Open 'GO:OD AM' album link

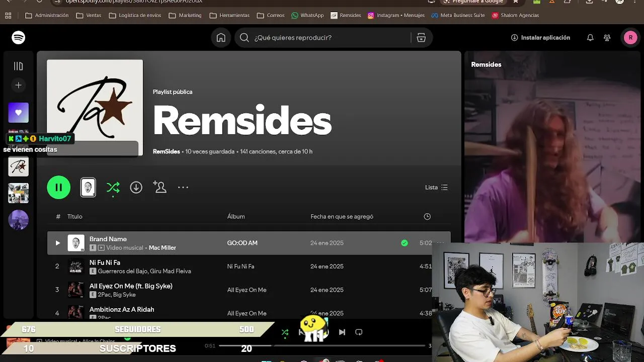[242, 243]
